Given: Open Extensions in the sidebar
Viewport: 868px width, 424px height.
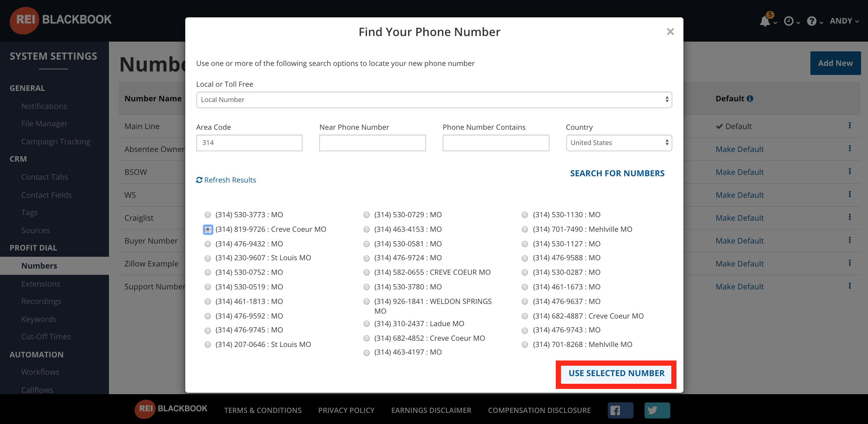Looking at the screenshot, I should [41, 284].
